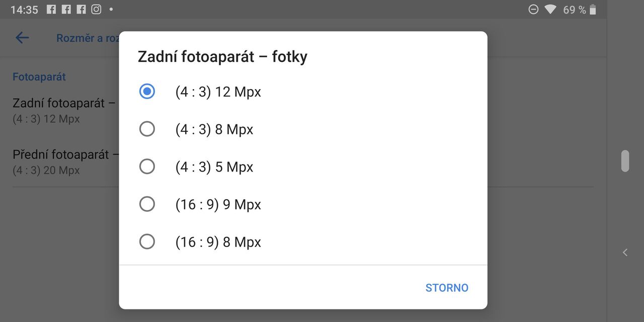
Task: Open the first Facebook notification icon
Action: click(52, 9)
